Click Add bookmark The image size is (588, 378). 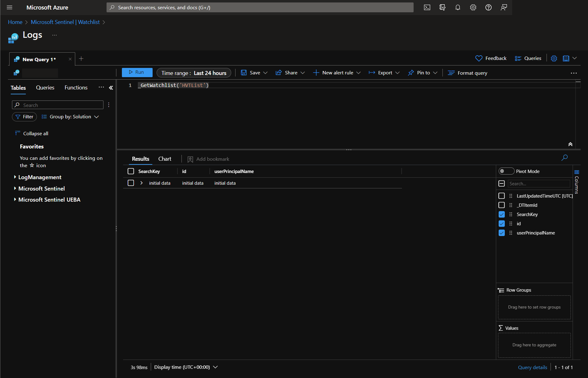pos(208,159)
